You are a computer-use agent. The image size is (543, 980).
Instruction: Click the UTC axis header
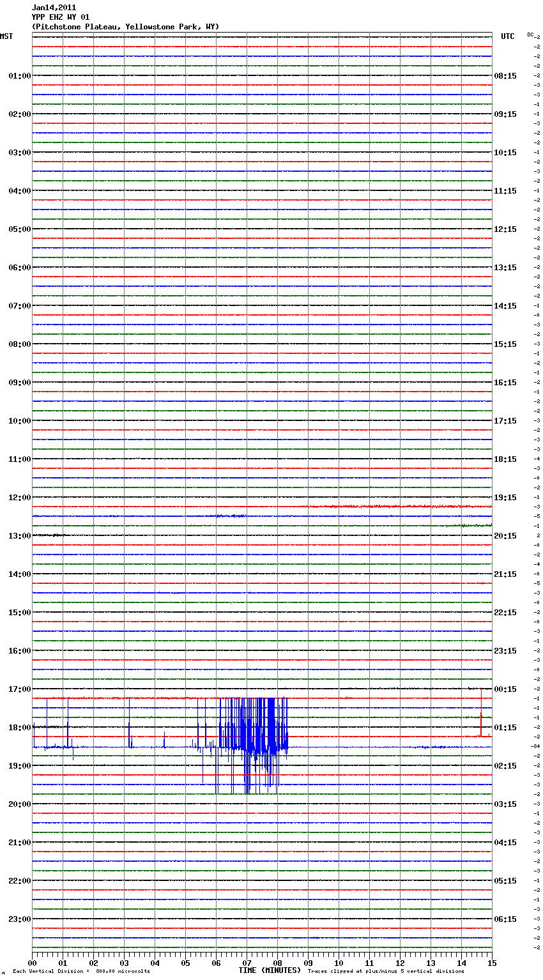[508, 36]
